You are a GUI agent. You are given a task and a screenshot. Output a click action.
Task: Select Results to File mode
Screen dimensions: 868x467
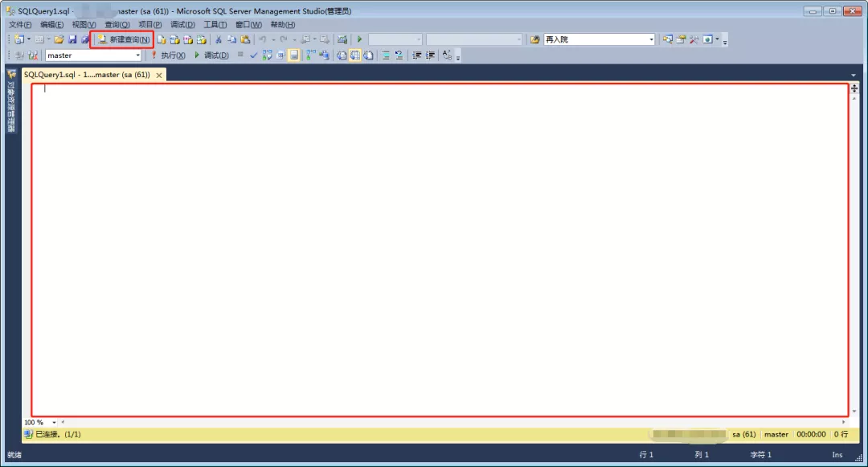(x=368, y=55)
